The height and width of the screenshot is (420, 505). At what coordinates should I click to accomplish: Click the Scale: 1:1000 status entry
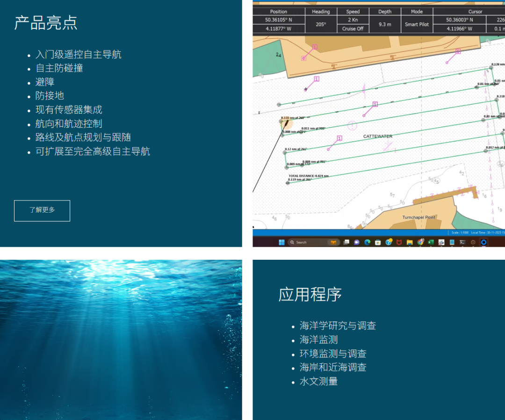pyautogui.click(x=460, y=232)
